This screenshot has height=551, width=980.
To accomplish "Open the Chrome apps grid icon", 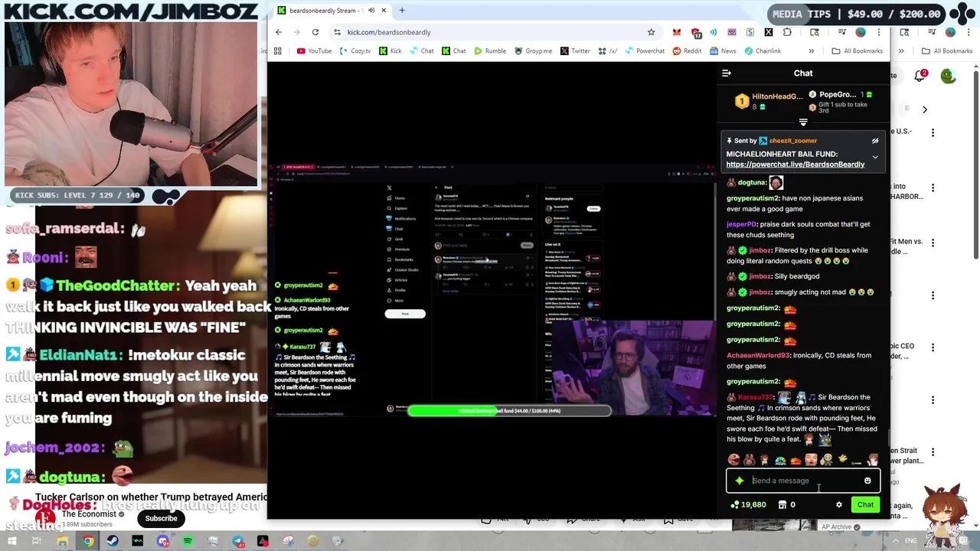I will click(278, 51).
